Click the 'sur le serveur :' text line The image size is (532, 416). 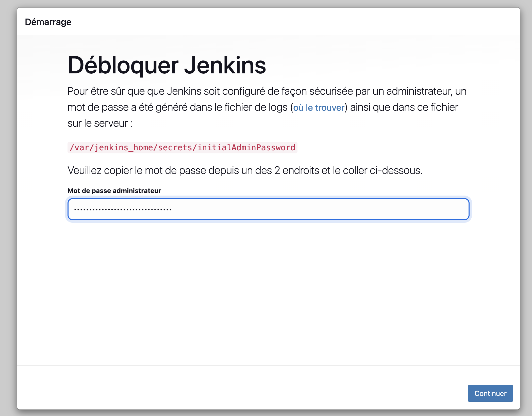pyautogui.click(x=100, y=123)
